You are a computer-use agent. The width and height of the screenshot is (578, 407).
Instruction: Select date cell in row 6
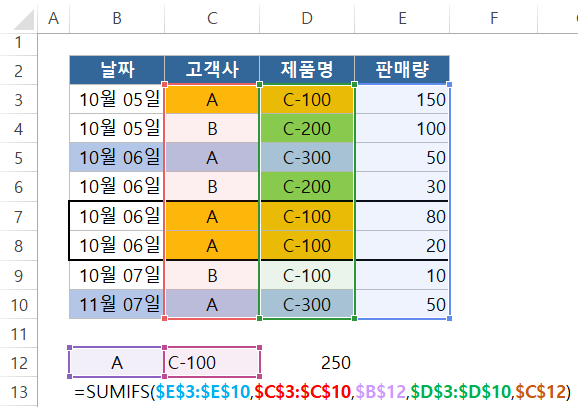[117, 187]
